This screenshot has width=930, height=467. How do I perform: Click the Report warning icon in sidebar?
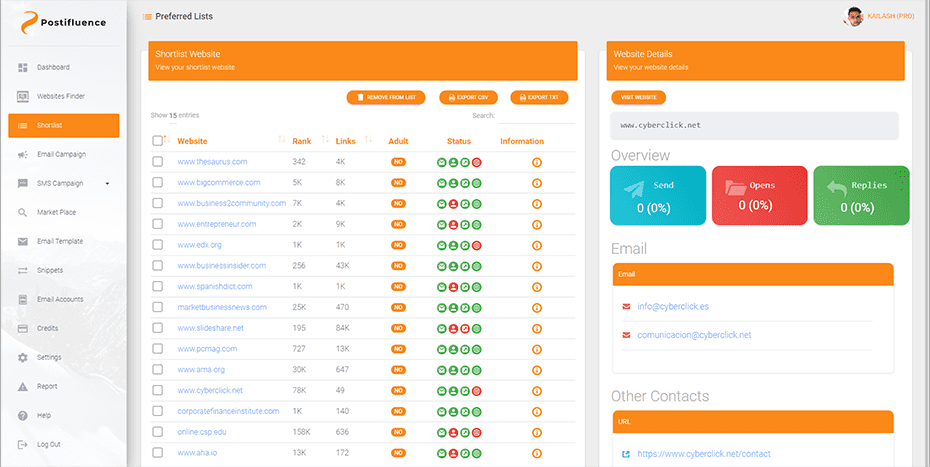[23, 386]
